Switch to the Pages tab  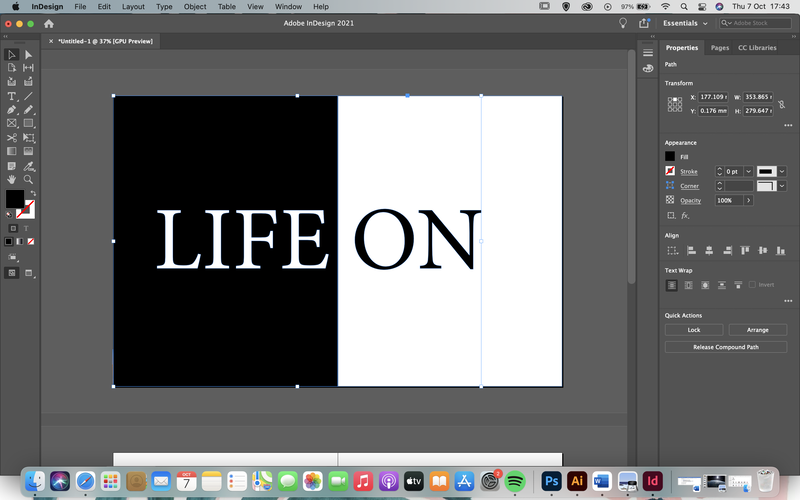720,48
